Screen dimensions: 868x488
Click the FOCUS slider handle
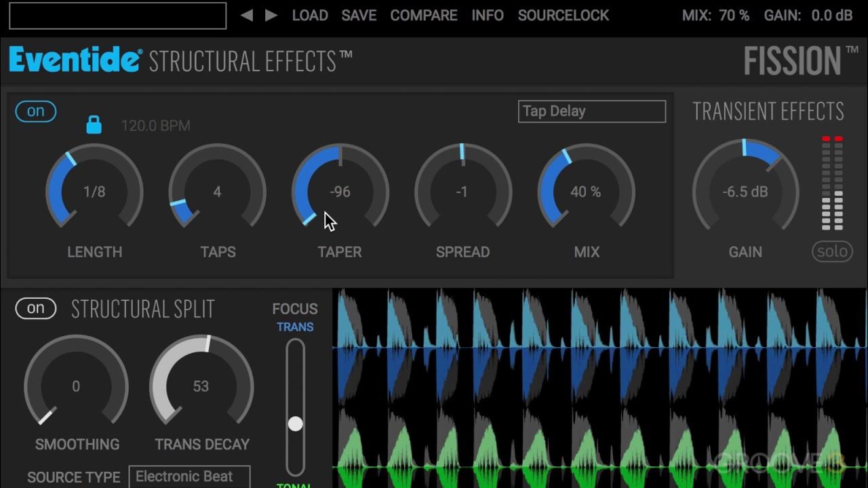295,424
